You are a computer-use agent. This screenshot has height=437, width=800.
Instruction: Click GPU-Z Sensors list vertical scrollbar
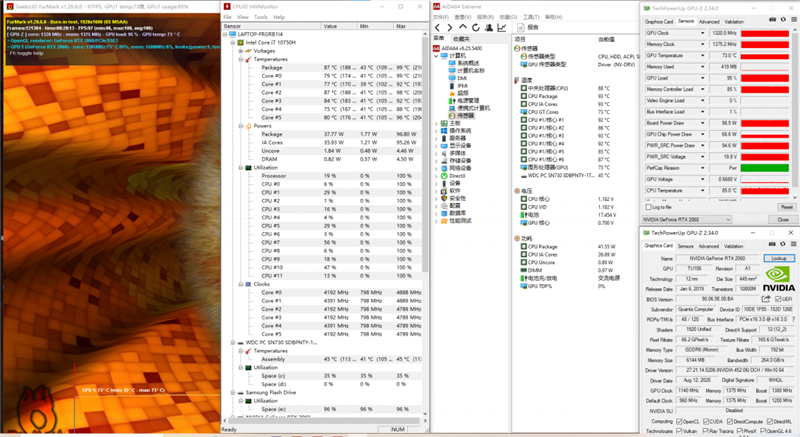click(794, 113)
